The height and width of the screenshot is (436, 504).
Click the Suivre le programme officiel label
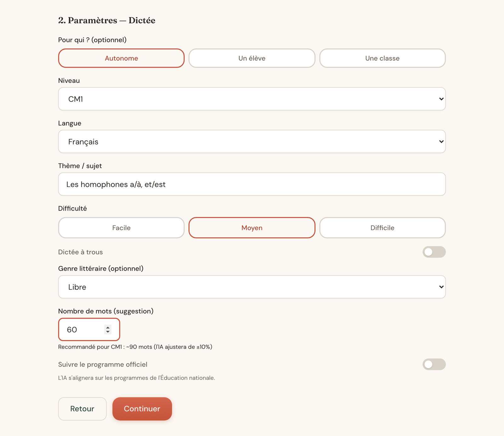point(103,365)
